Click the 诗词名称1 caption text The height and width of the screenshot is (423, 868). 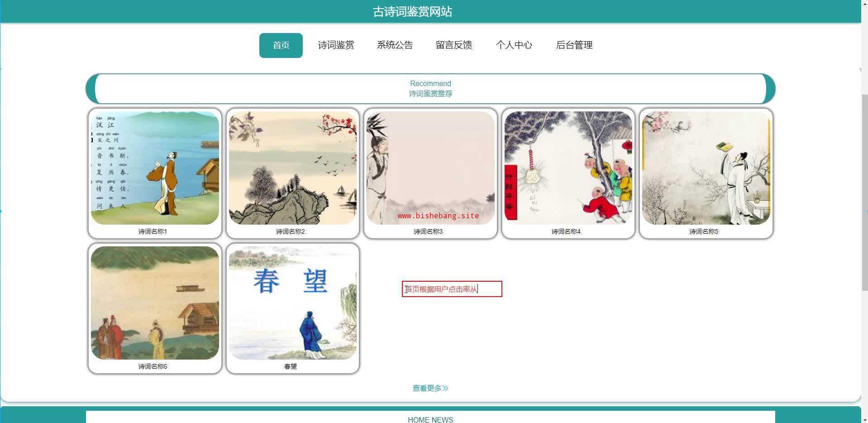point(153,231)
